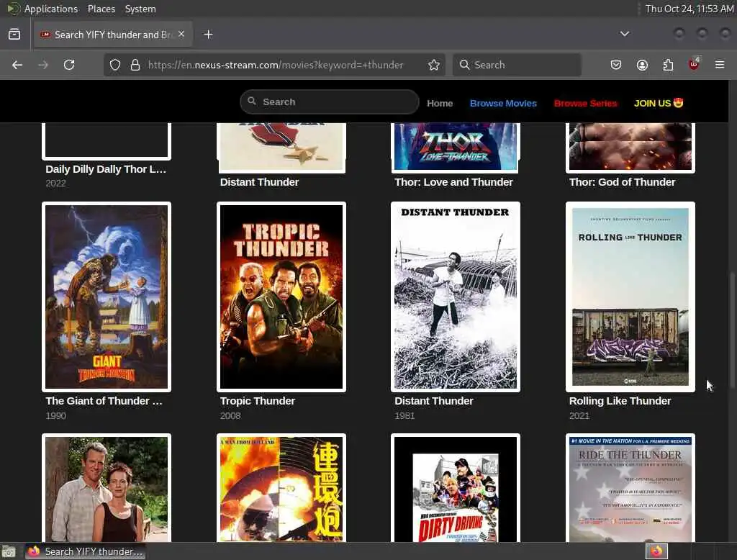The image size is (737, 560).
Task: Close the Search YIFY thunder tab
Action: (181, 34)
